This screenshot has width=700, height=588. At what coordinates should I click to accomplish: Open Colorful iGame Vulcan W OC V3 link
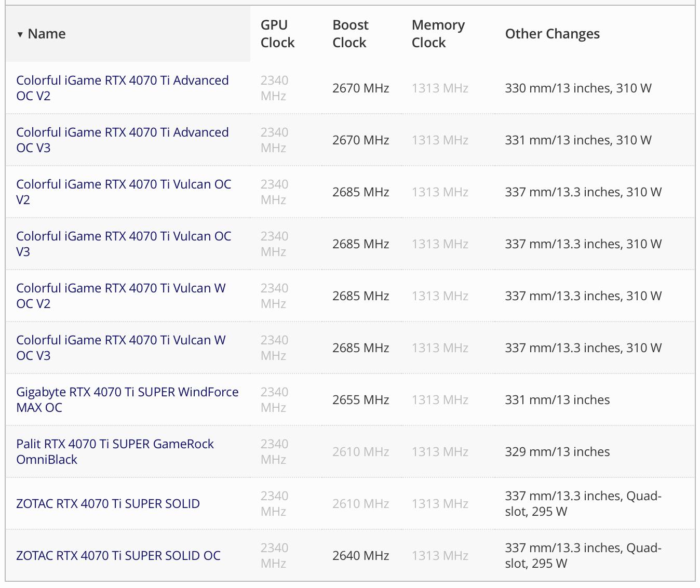[120, 348]
